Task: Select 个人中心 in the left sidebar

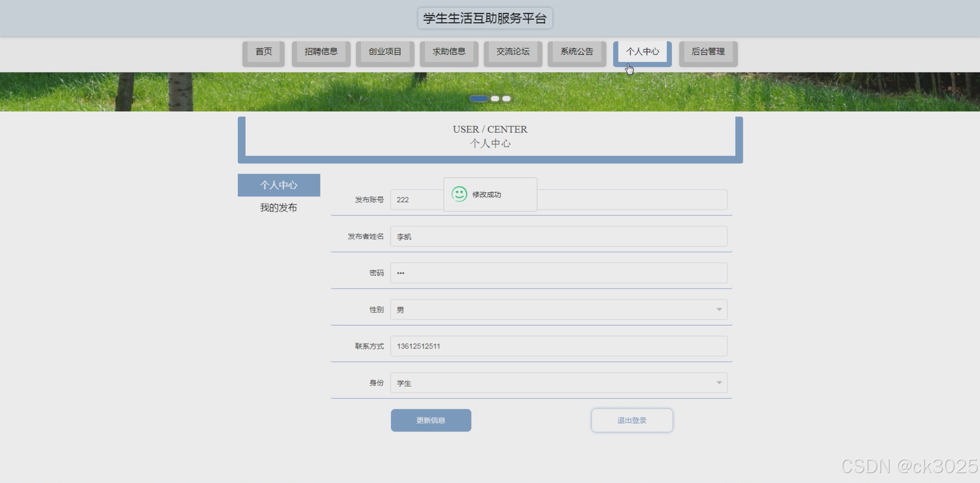Action: pos(279,185)
